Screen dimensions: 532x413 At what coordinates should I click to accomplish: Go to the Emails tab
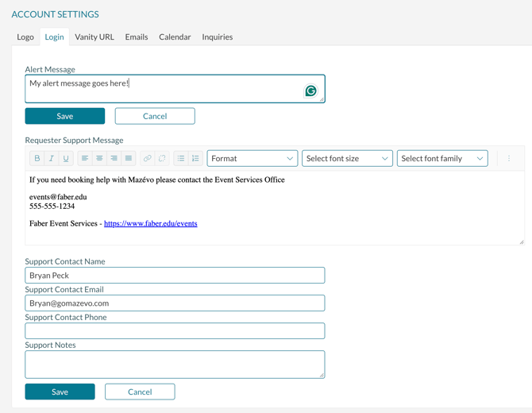click(137, 37)
